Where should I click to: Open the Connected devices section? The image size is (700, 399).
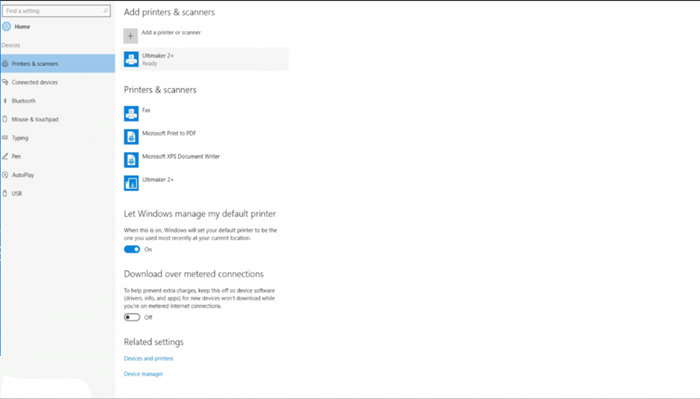[58, 82]
